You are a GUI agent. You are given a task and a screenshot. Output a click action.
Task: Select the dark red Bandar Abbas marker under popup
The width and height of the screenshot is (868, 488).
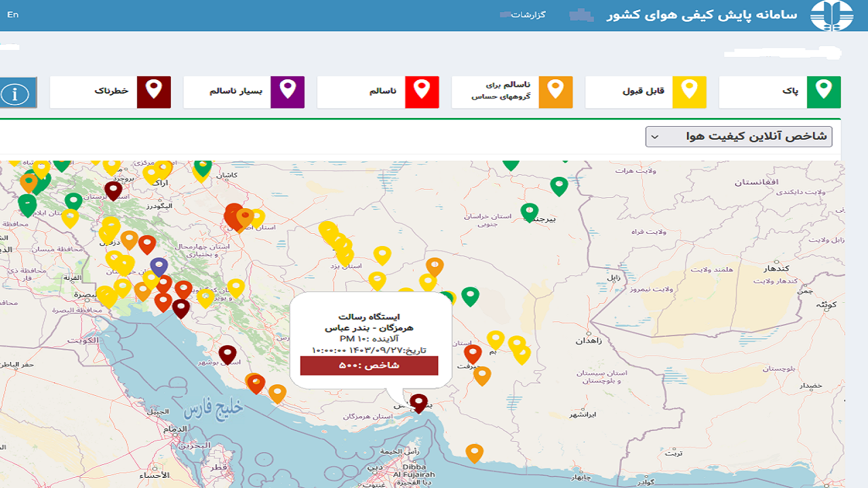419,403
